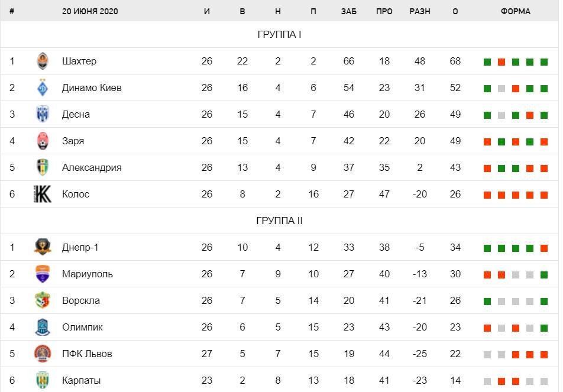Viewport: 563px width, 392px height.
Task: Click the Dnipro-1 club logo
Action: [43, 247]
